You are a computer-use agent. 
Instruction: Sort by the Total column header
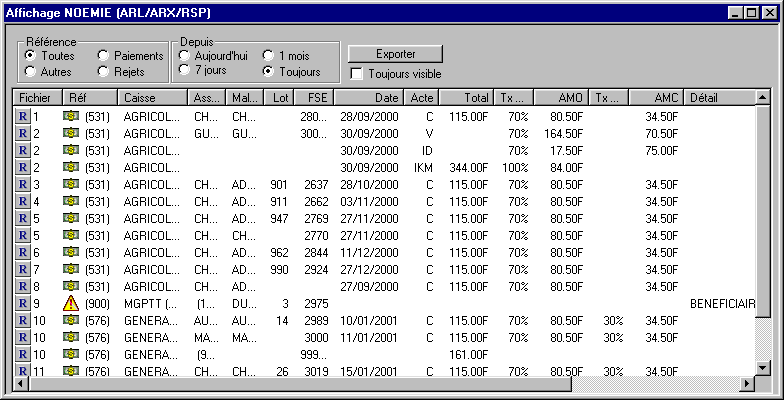[x=465, y=97]
